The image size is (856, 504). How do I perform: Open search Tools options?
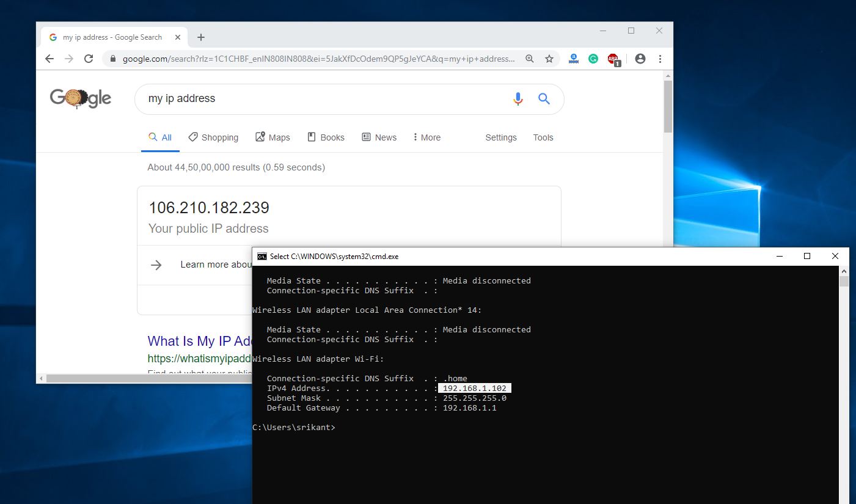(543, 137)
